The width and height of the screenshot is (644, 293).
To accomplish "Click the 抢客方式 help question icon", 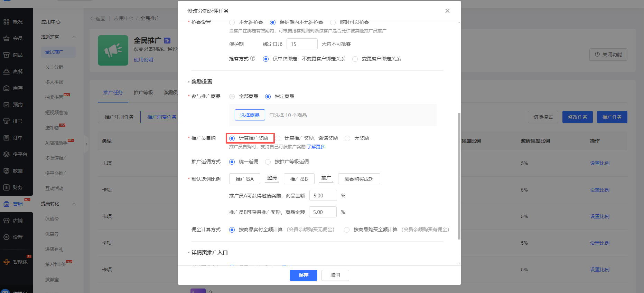I will point(253,58).
